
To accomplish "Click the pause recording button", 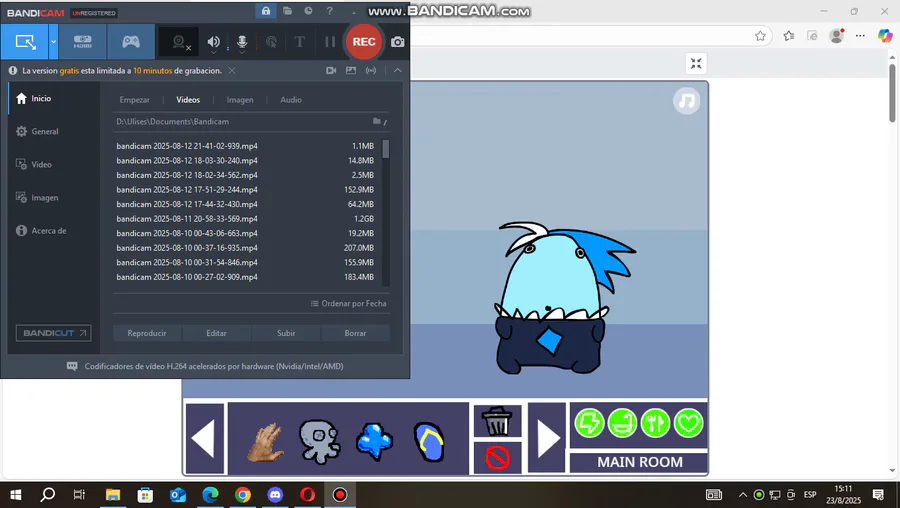I will point(330,42).
